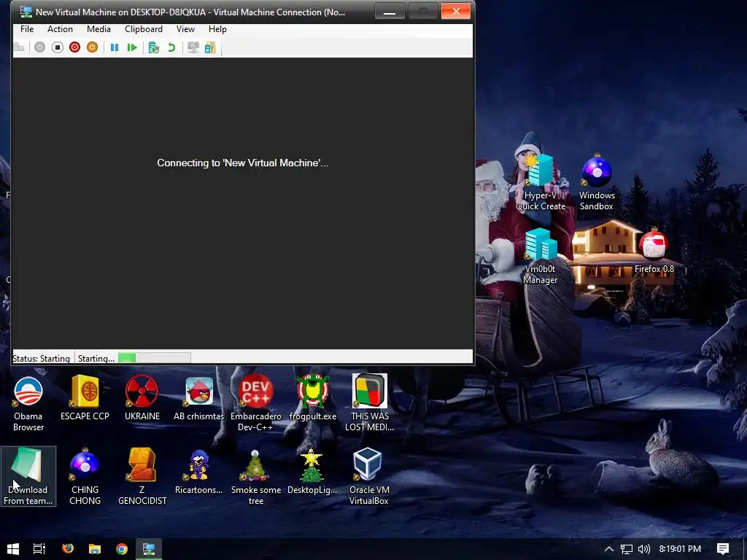Click the green Revert arrow icon
Image resolution: width=747 pixels, height=560 pixels.
point(171,47)
